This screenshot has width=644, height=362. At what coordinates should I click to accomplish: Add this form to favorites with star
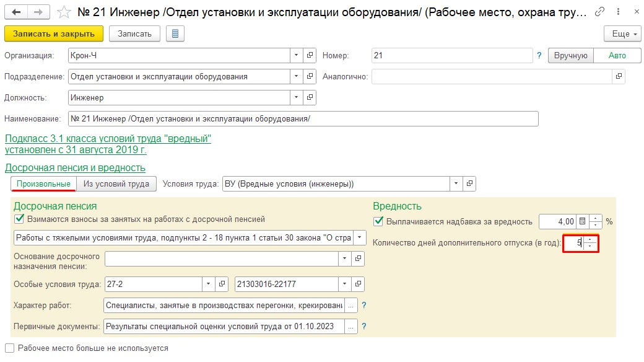click(x=63, y=12)
